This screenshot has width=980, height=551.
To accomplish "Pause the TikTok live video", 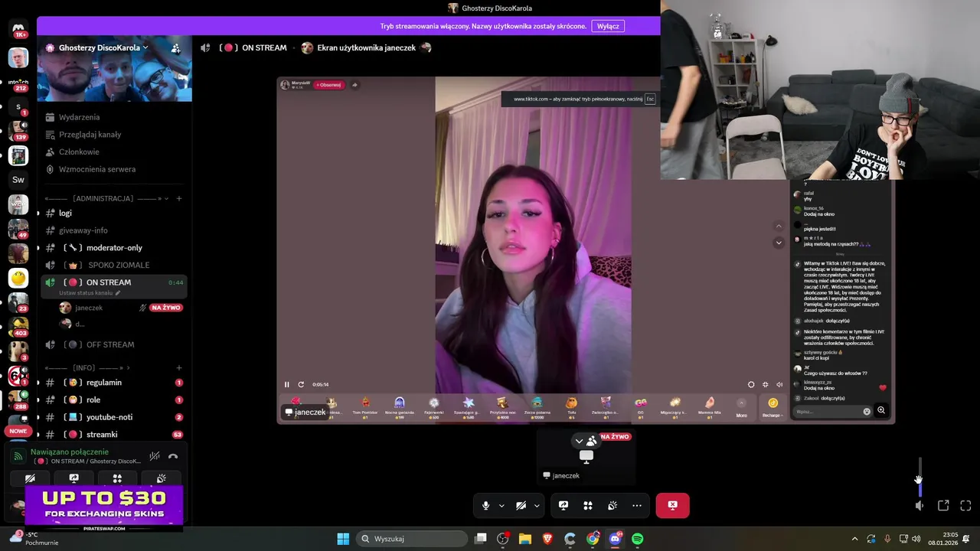I will pos(287,384).
